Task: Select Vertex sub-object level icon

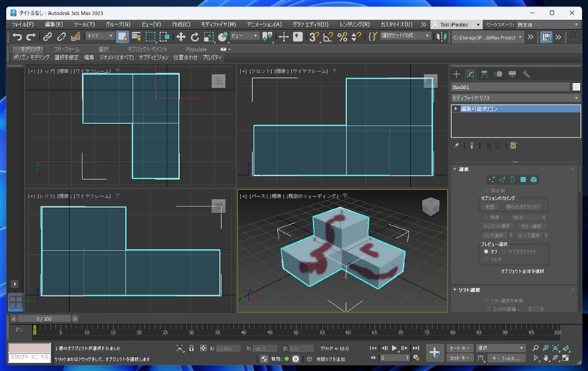Action: [x=492, y=179]
